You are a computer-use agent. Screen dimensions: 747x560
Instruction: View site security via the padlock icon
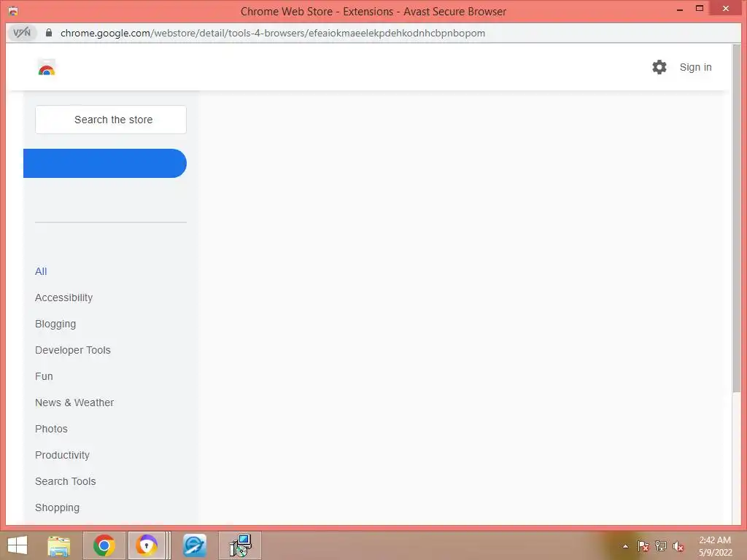pos(49,33)
